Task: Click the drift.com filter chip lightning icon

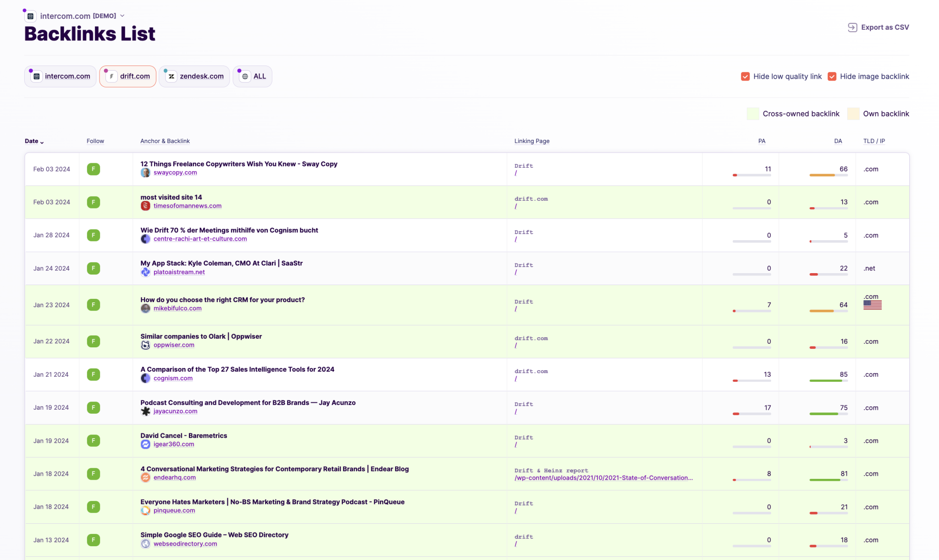Action: tap(112, 76)
